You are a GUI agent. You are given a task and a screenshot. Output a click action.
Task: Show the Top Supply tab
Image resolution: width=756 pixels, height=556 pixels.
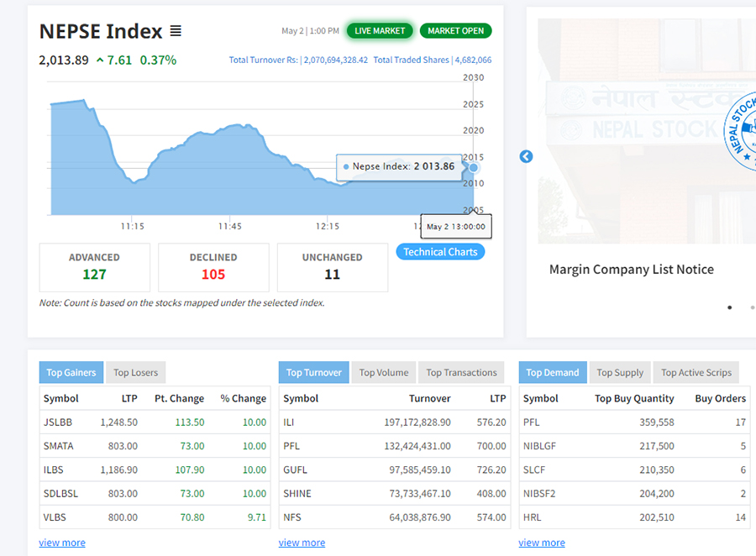click(620, 373)
